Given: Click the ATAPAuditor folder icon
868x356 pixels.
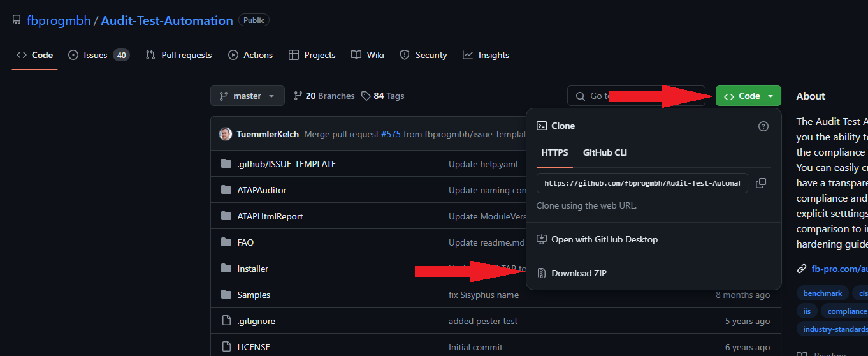Looking at the screenshot, I should (x=226, y=190).
